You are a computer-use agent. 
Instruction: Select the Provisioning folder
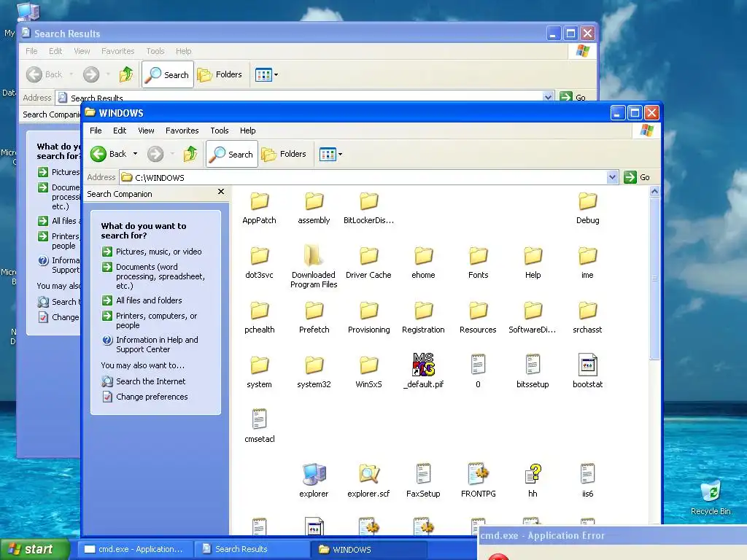coord(368,318)
